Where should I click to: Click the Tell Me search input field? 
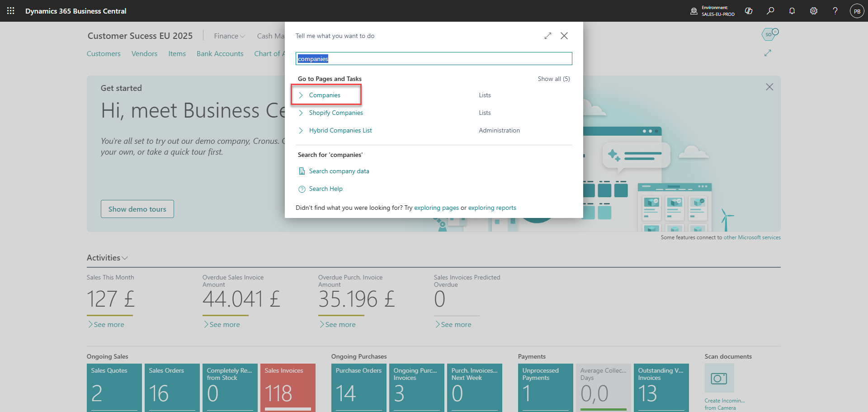[434, 59]
